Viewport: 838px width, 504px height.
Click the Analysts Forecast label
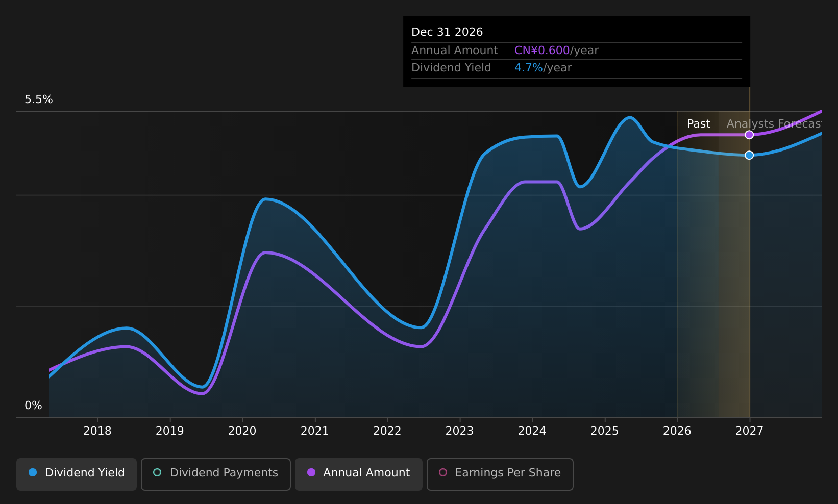(774, 124)
